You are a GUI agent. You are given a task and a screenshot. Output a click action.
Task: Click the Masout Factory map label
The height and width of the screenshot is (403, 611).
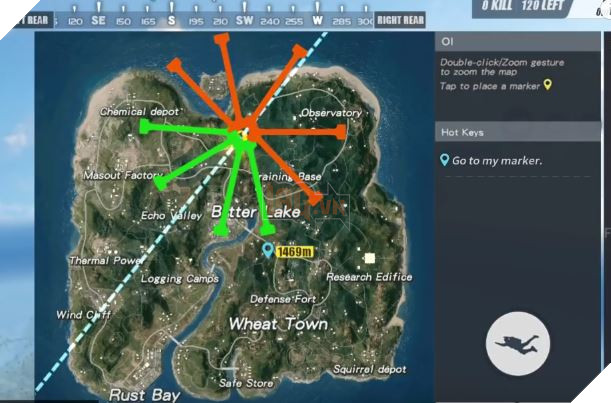[123, 175]
